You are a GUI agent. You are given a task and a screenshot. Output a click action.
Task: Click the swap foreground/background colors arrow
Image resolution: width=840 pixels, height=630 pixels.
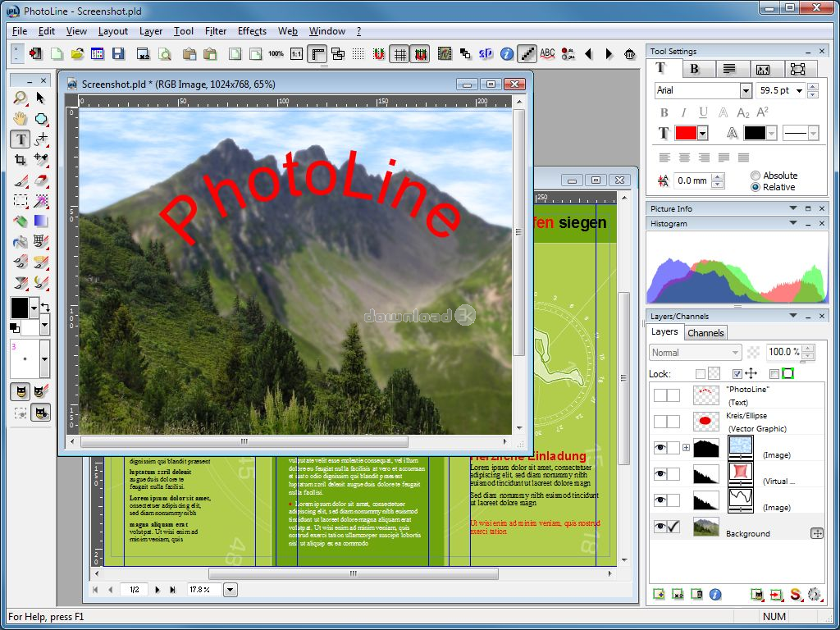(46, 308)
